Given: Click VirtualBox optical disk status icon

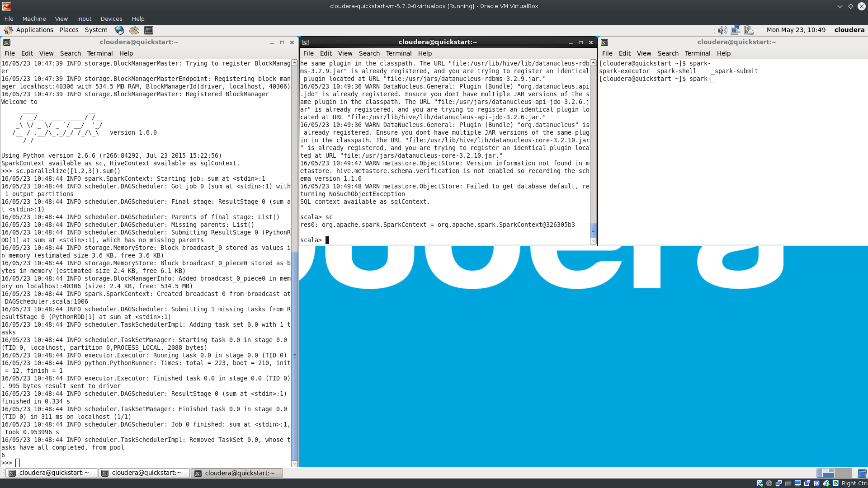Looking at the screenshot, I should click(769, 483).
